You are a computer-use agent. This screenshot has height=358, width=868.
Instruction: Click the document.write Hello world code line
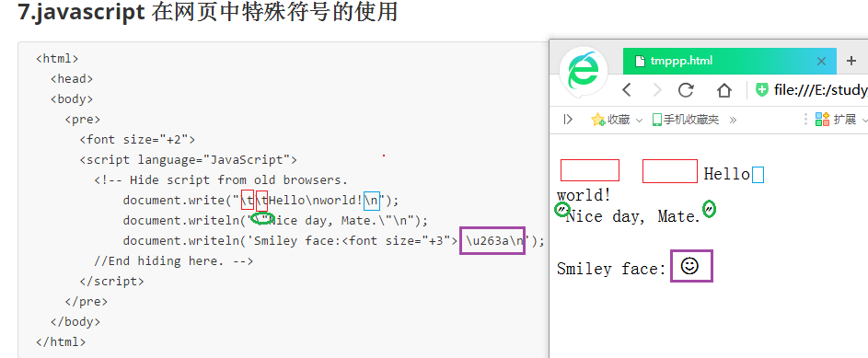(x=260, y=200)
